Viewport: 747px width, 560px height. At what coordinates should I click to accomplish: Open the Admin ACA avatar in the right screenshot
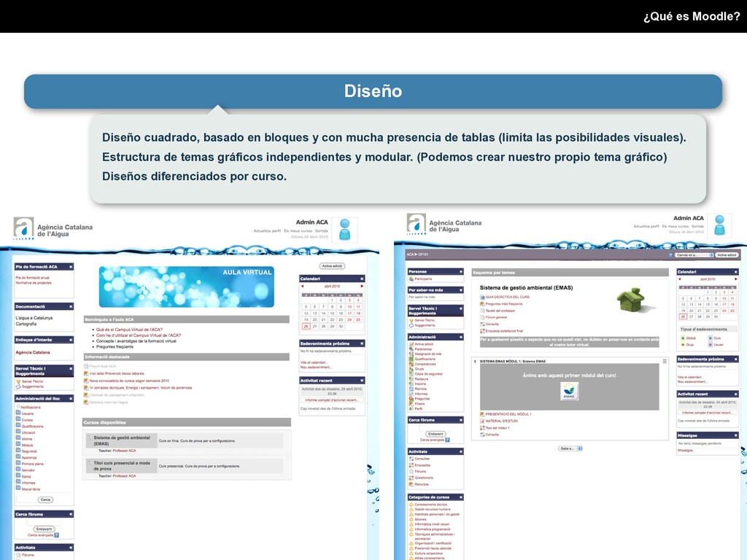[720, 225]
